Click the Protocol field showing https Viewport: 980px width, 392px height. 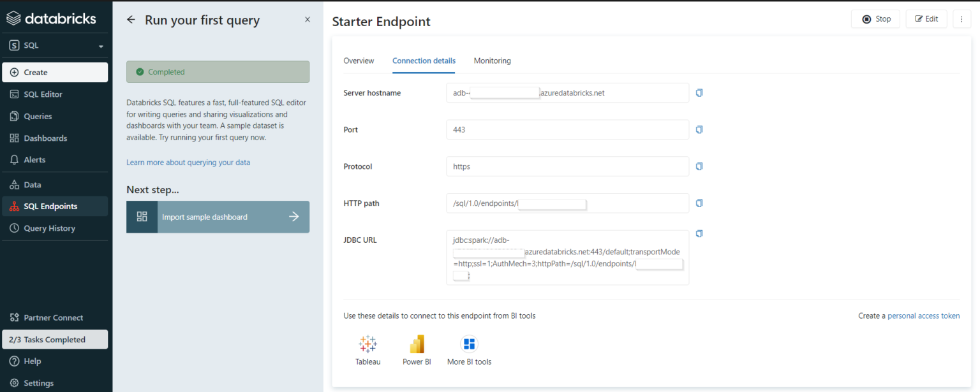[x=567, y=166]
